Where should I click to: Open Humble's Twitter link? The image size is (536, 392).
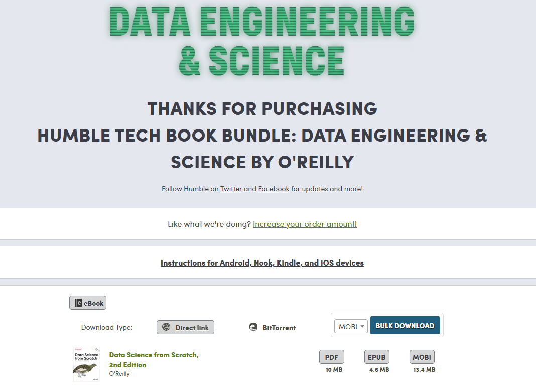[x=231, y=189]
